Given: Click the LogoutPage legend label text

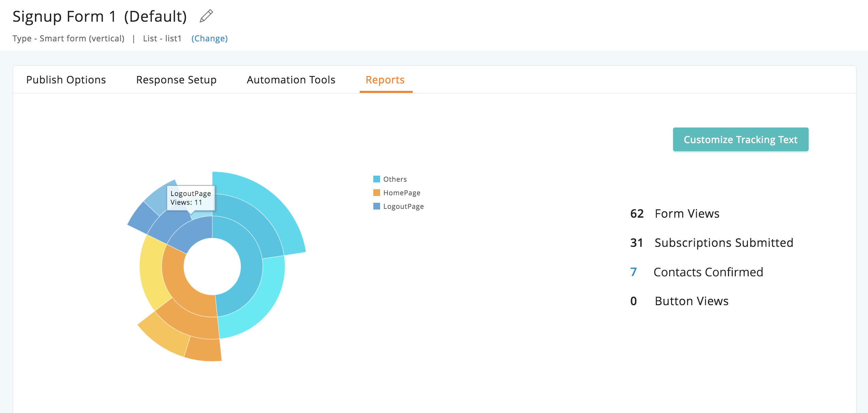Looking at the screenshot, I should 403,206.
